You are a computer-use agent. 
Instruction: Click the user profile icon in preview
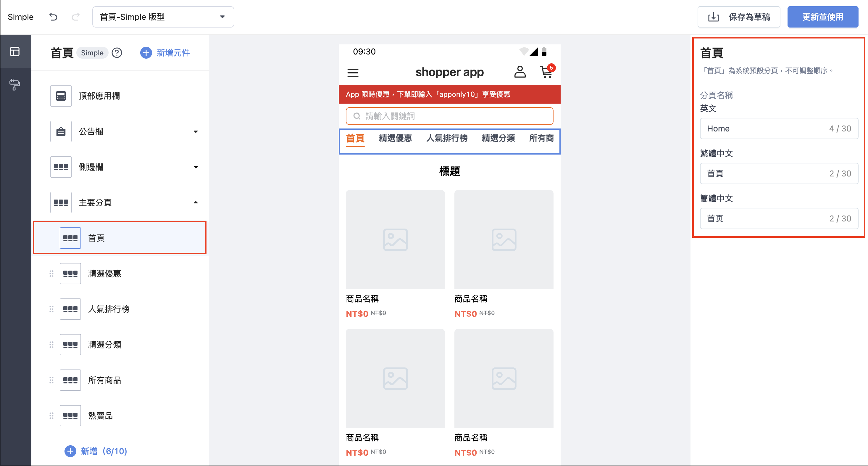tap(520, 72)
